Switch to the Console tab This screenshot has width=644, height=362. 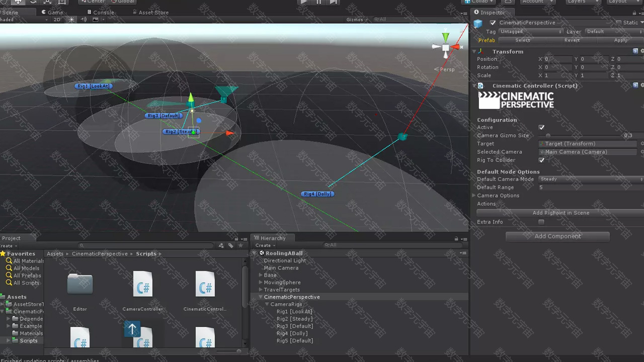point(100,12)
